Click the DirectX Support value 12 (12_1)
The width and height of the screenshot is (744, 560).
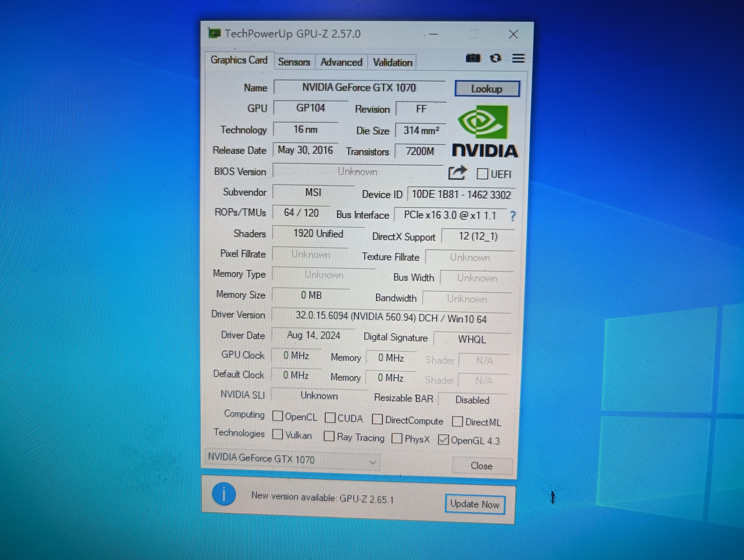[478, 236]
